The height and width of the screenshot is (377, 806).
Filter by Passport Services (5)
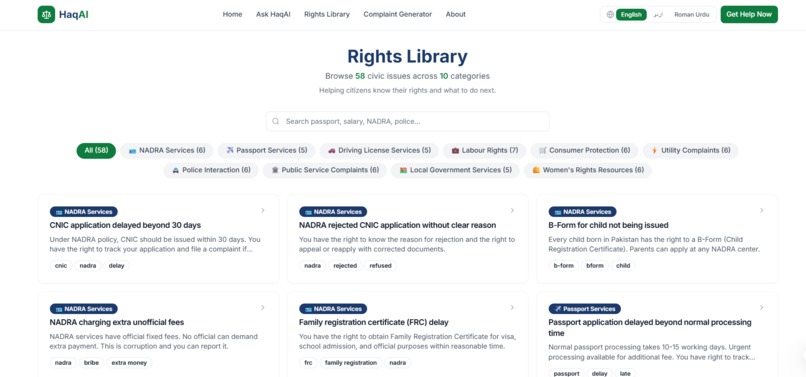point(266,151)
